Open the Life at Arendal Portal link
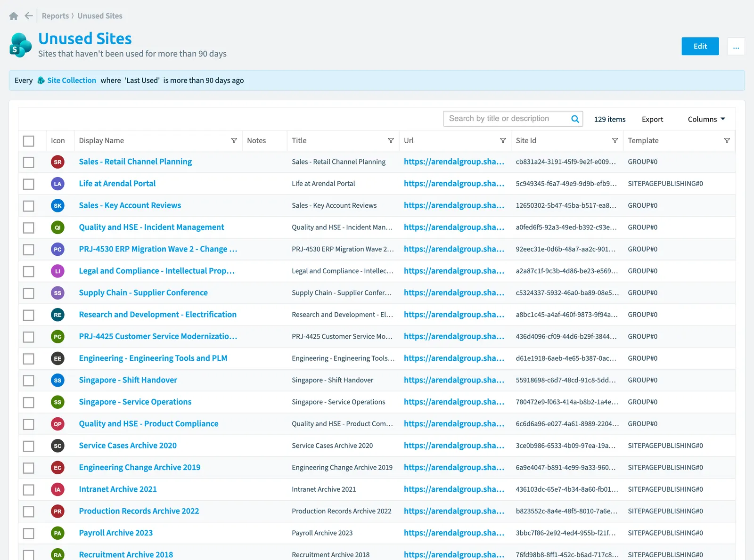The height and width of the screenshot is (560, 754). tap(117, 184)
